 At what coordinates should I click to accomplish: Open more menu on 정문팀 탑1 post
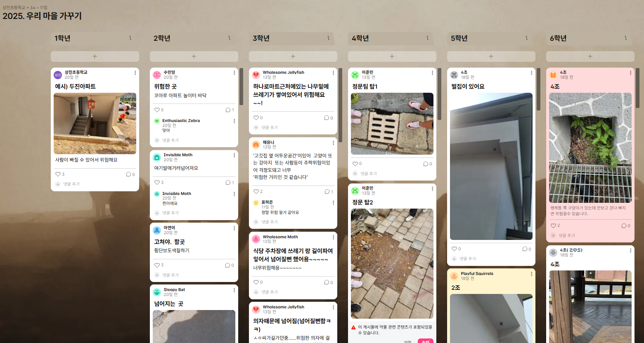coord(432,73)
